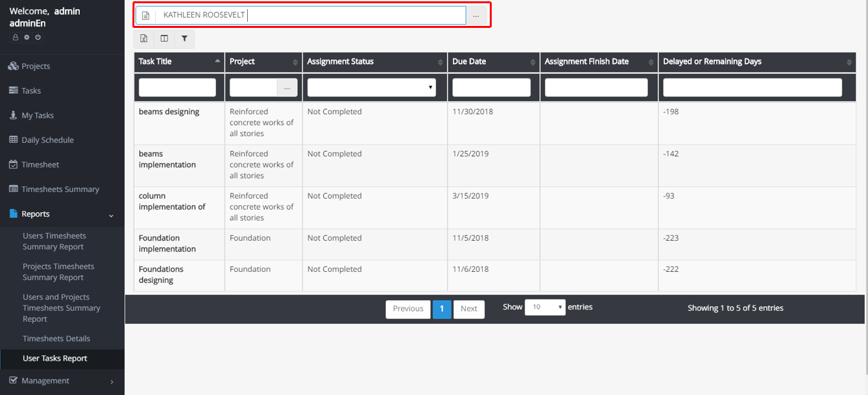868x395 pixels.
Task: Sort by Due Date column
Action: (493, 62)
